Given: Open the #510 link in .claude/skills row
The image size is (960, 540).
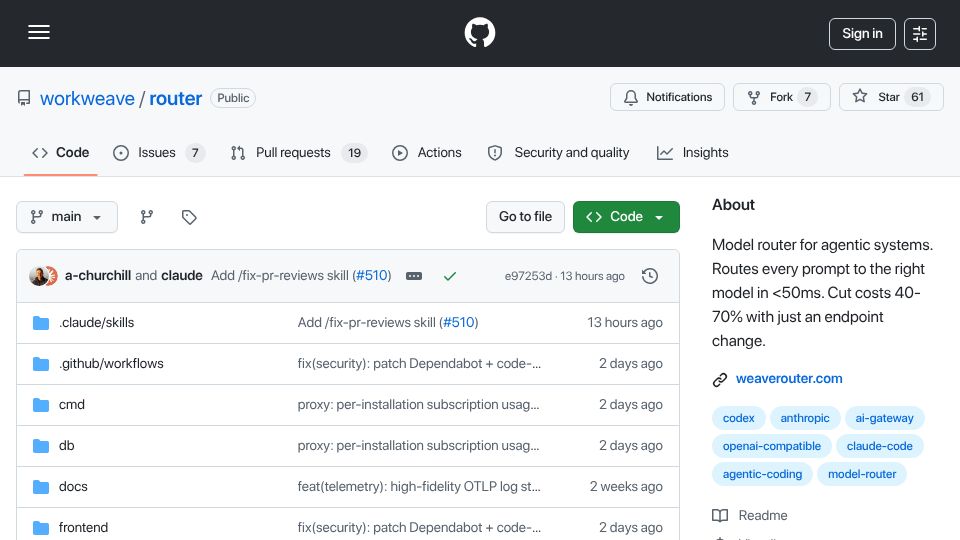Looking at the screenshot, I should pyautogui.click(x=459, y=323).
